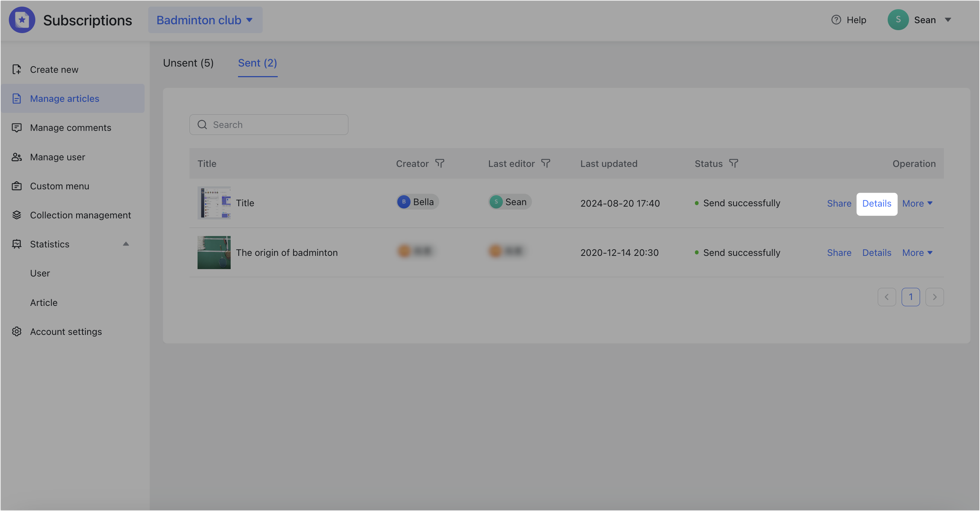The height and width of the screenshot is (511, 980).
Task: Select the Sent (2) tab
Action: click(258, 63)
